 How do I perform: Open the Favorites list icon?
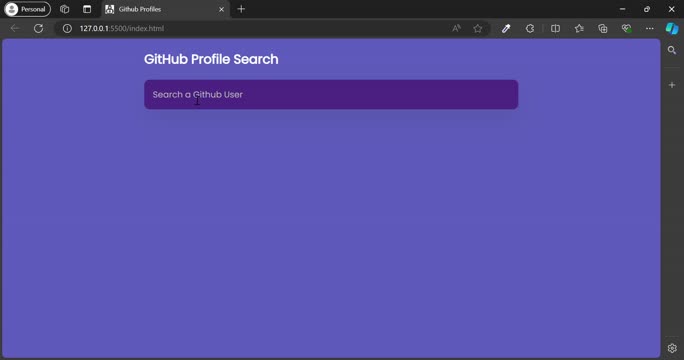point(579,28)
